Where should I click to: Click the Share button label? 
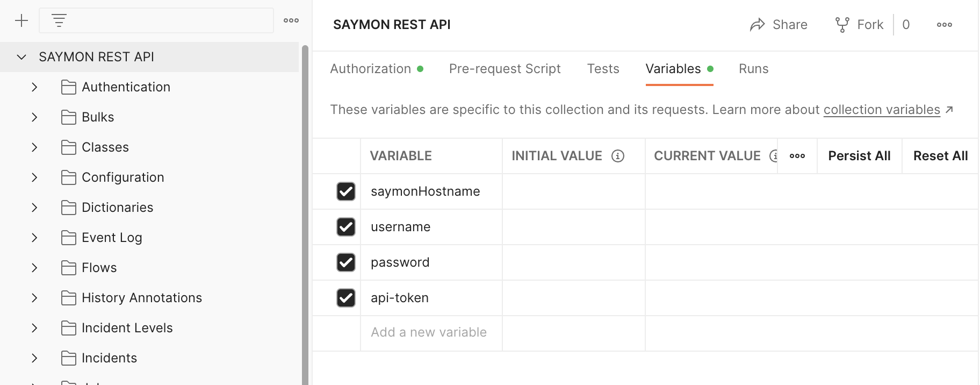790,25
